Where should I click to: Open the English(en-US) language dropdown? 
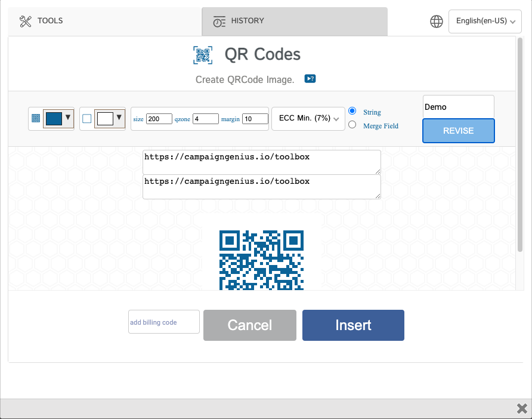click(485, 21)
